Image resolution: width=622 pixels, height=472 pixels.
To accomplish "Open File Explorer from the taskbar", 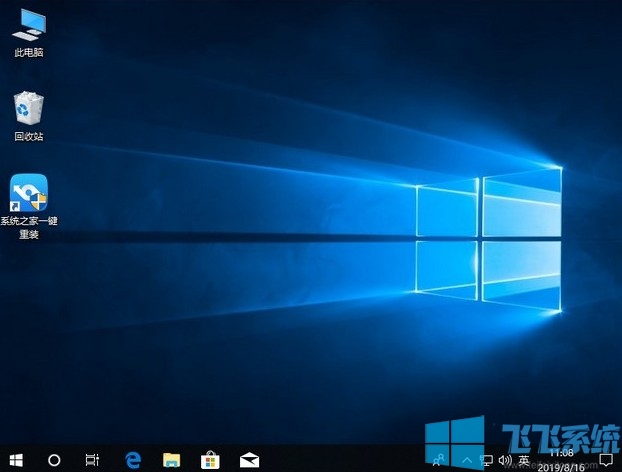I will tap(171, 460).
